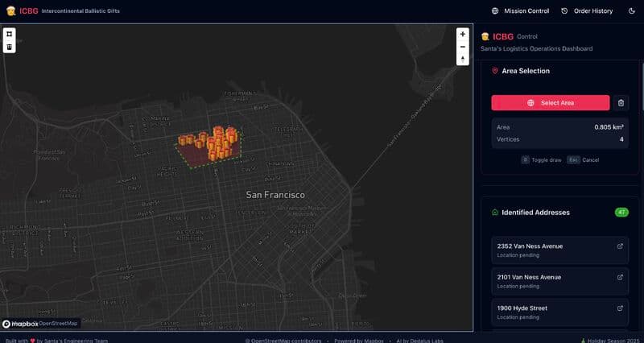Open external link for 2352 Van Ness Avenue

[620, 246]
